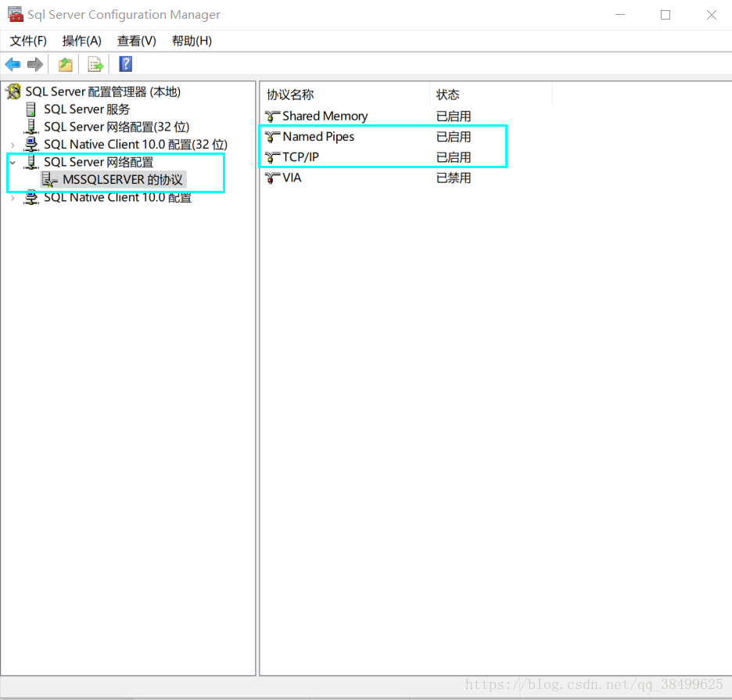Select MSSQLSERVER 的协议 tree item
732x700 pixels.
[x=123, y=179]
